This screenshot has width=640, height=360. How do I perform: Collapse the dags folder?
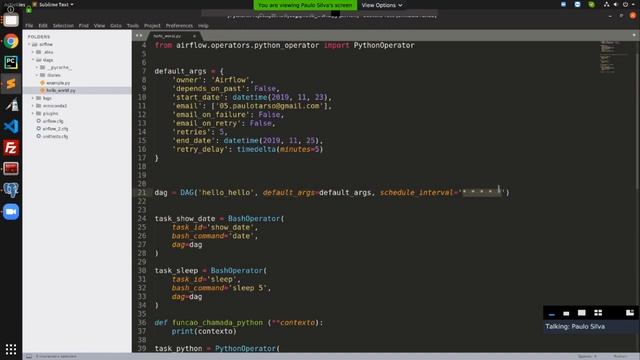tap(33, 60)
